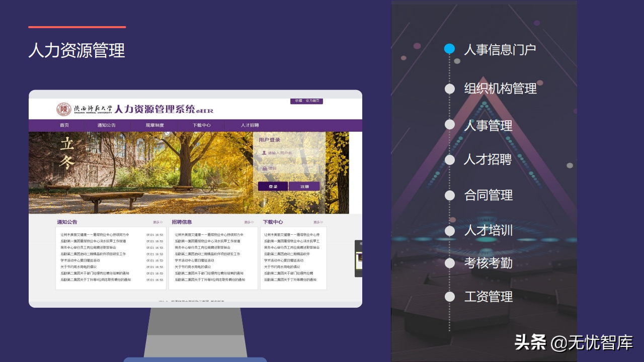
Task: Click the Shaanxi Normal University seal logo
Action: point(63,110)
